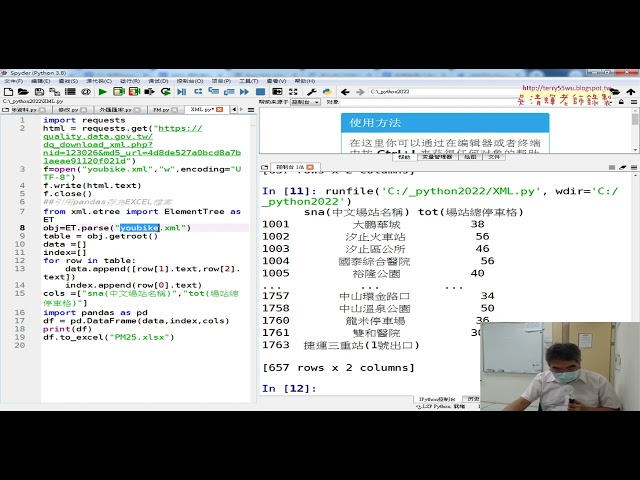The width and height of the screenshot is (640, 480).
Task: Open the 文件(F) menu
Action: (x=13, y=81)
